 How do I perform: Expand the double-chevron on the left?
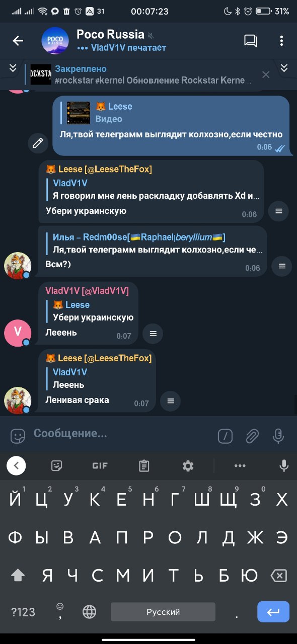tap(13, 68)
